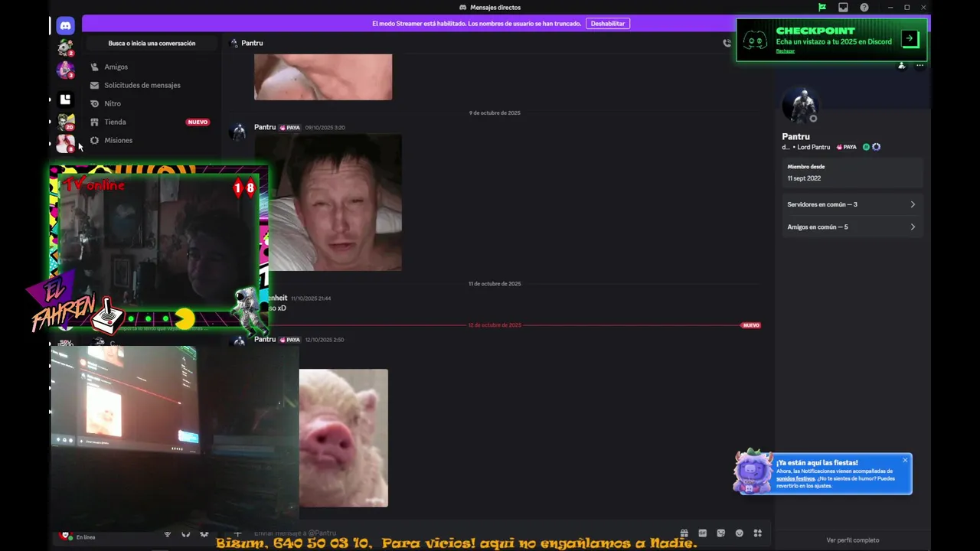This screenshot has width=980, height=551.
Task: Click Pantru username on the 12/10/2025 message
Action: [x=265, y=339]
